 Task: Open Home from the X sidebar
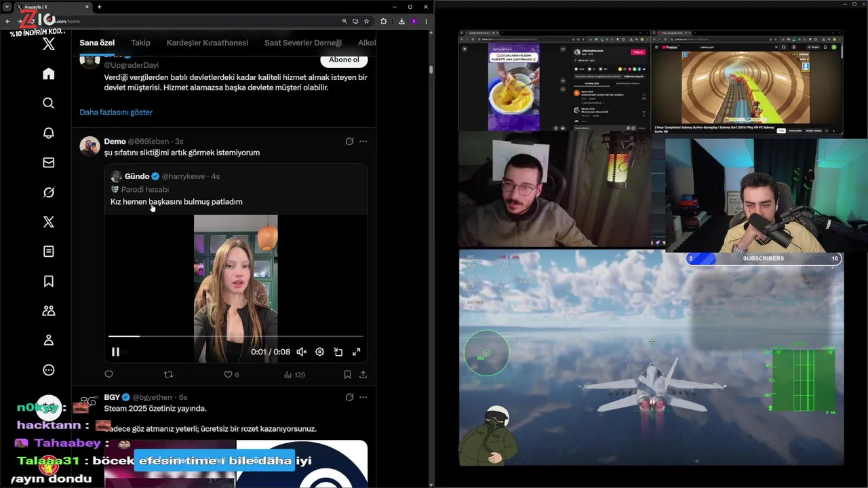click(49, 74)
